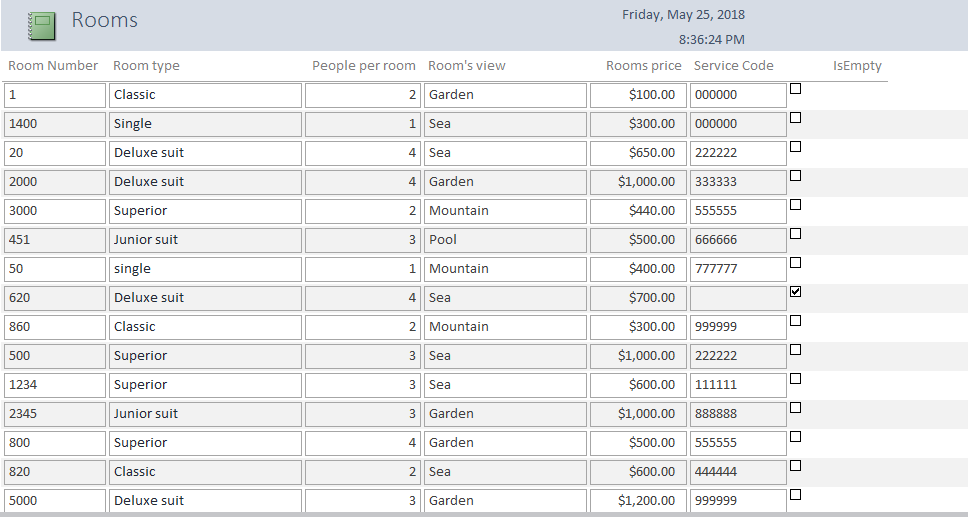The width and height of the screenshot is (968, 517).
Task: Select Room type field reading Junior suit for room 451
Action: coord(206,240)
